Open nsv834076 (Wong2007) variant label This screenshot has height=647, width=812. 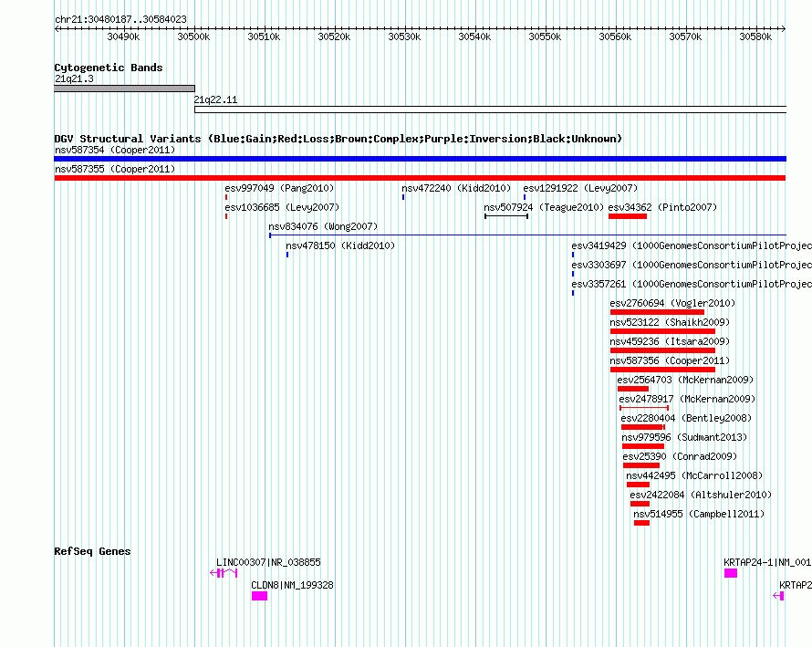click(x=323, y=226)
